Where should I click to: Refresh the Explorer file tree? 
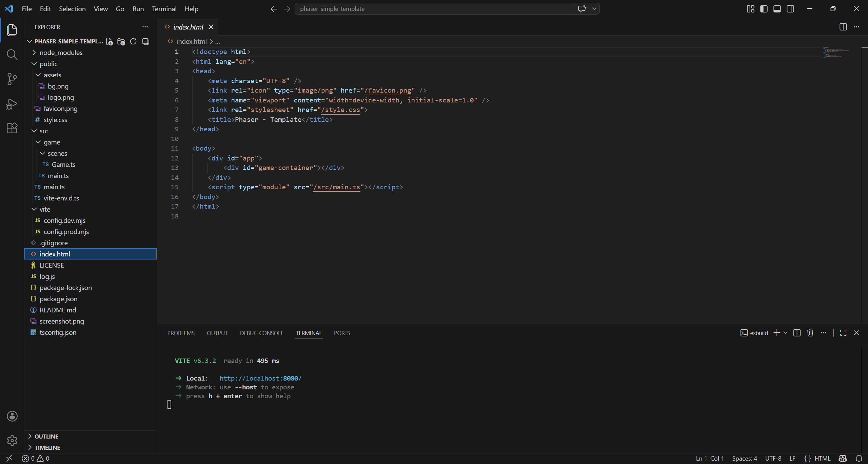[x=133, y=41]
